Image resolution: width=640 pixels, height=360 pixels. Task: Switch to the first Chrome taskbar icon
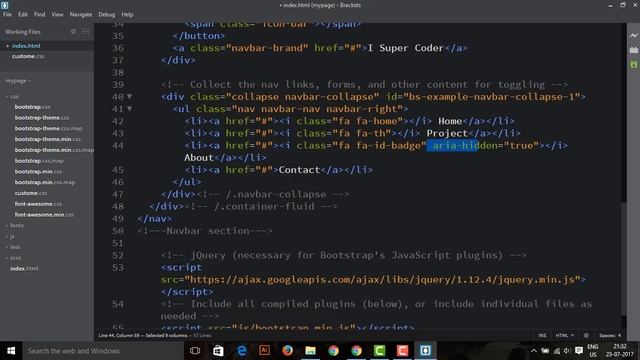coord(333,351)
